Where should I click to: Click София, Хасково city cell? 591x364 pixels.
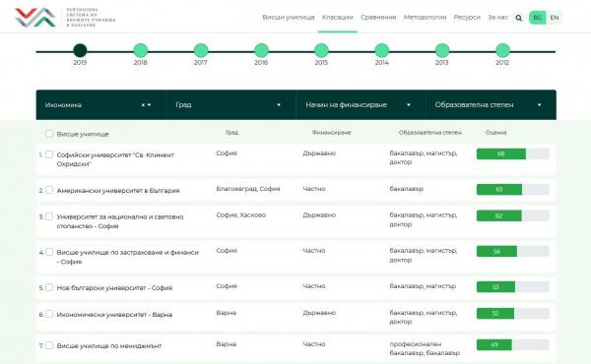(241, 214)
